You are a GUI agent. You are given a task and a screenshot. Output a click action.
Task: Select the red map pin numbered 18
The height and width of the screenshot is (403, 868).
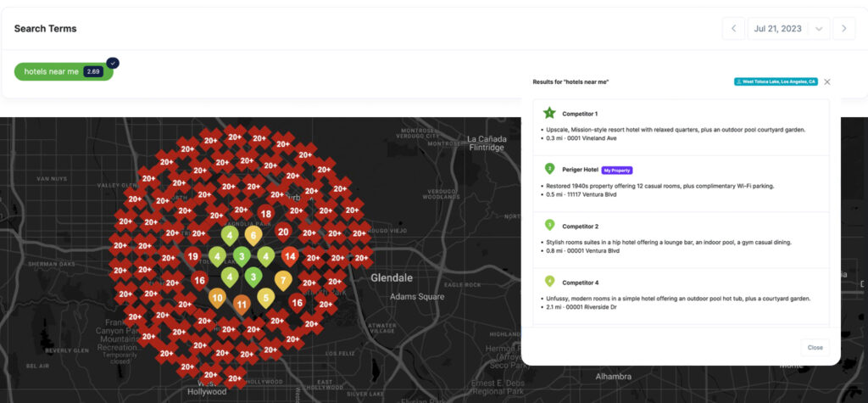265,214
